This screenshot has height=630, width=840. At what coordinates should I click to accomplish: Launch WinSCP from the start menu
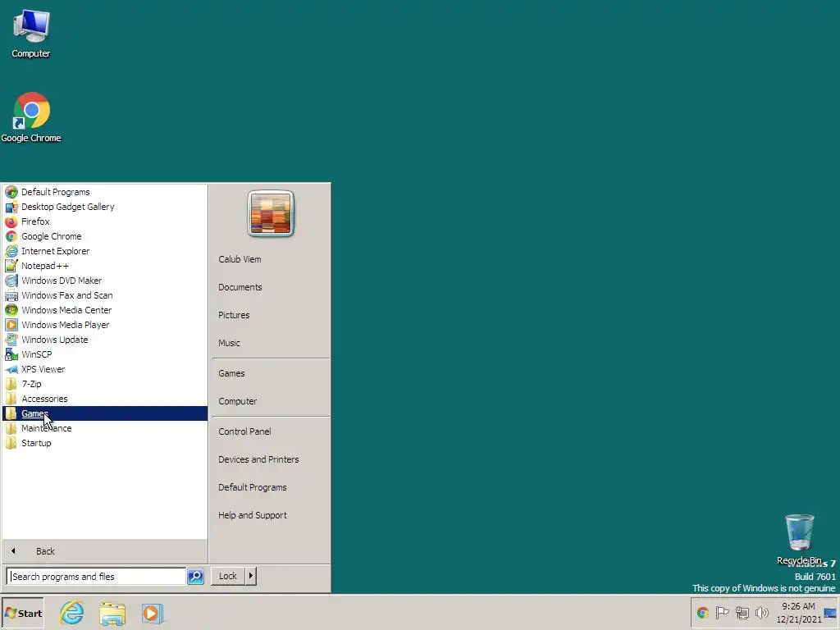coord(105,354)
